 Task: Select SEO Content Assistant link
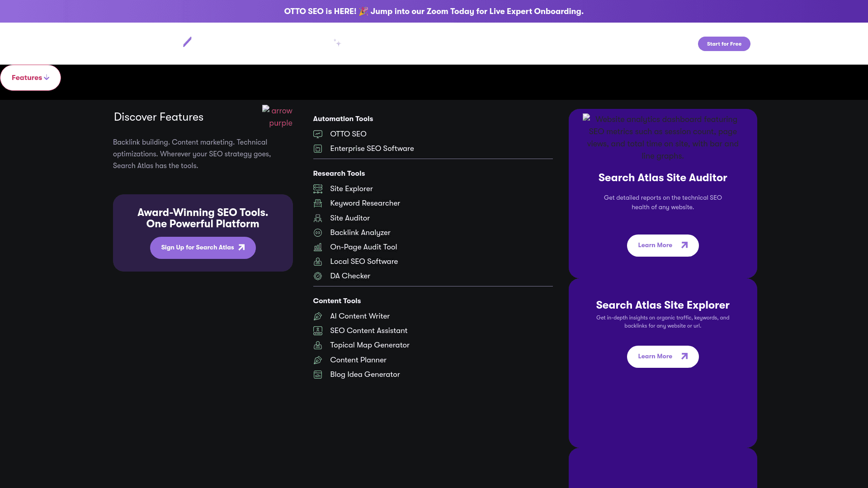[x=368, y=331]
